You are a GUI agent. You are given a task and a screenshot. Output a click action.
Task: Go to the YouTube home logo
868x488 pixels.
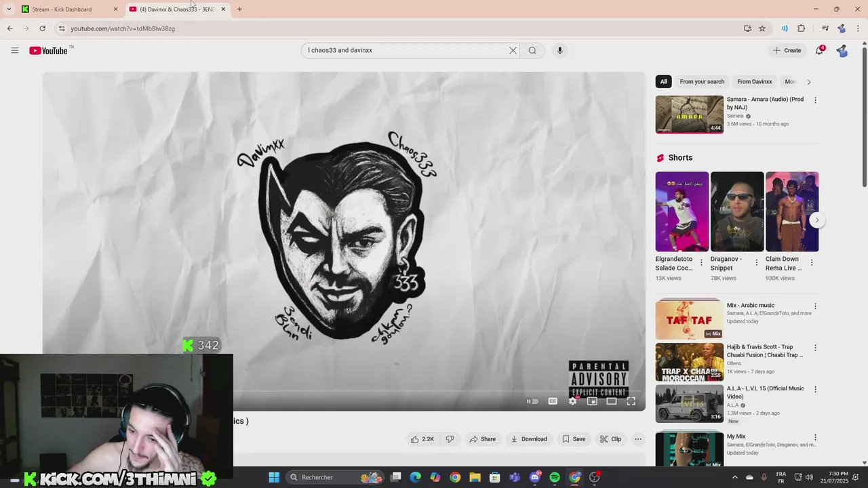click(48, 50)
